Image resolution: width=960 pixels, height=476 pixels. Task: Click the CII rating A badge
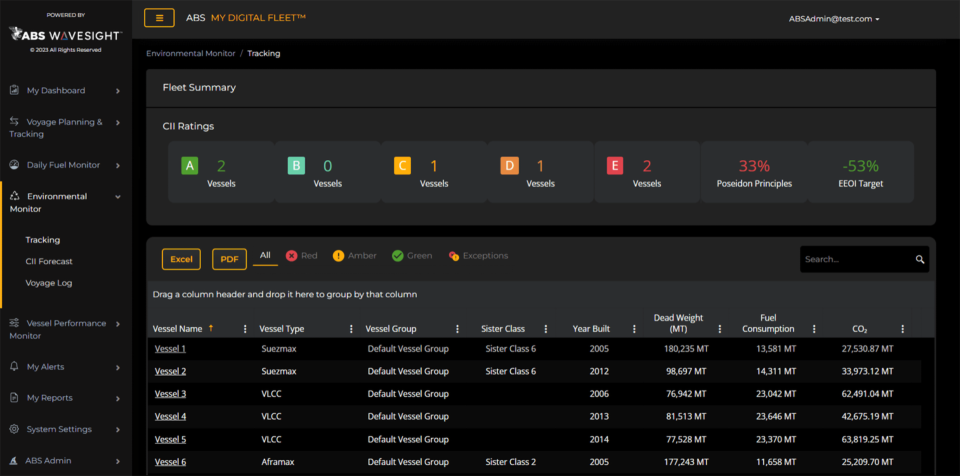click(189, 166)
